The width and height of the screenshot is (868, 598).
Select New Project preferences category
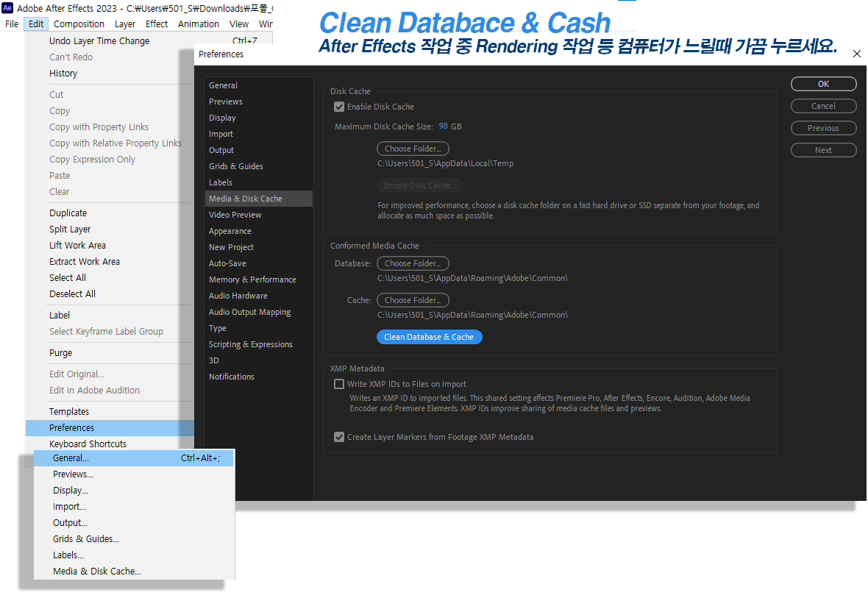click(258, 247)
